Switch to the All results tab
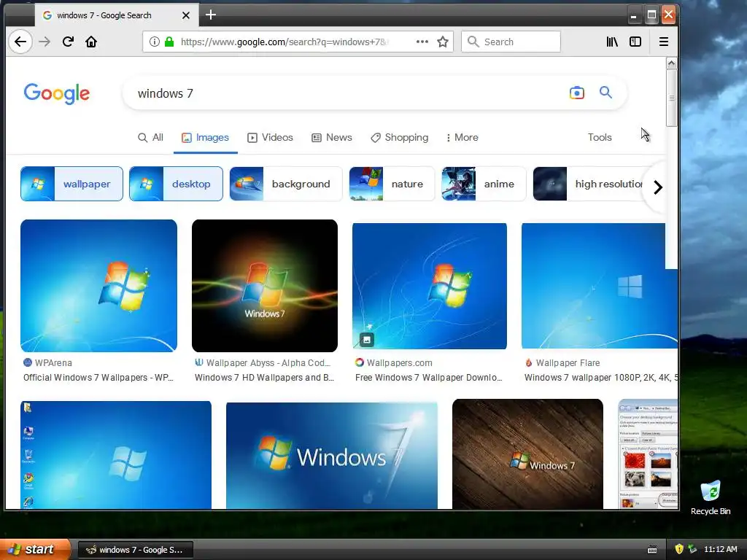This screenshot has height=560, width=747. coord(150,138)
